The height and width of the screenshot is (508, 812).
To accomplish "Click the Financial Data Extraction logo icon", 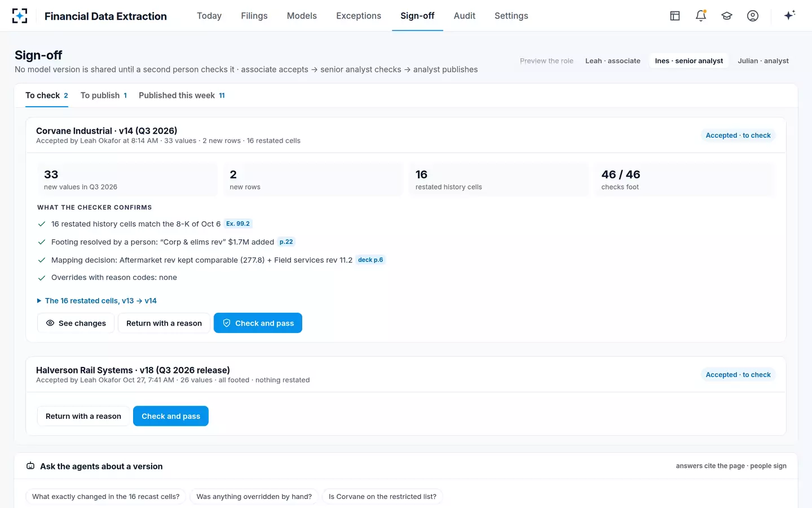I will click(x=20, y=16).
